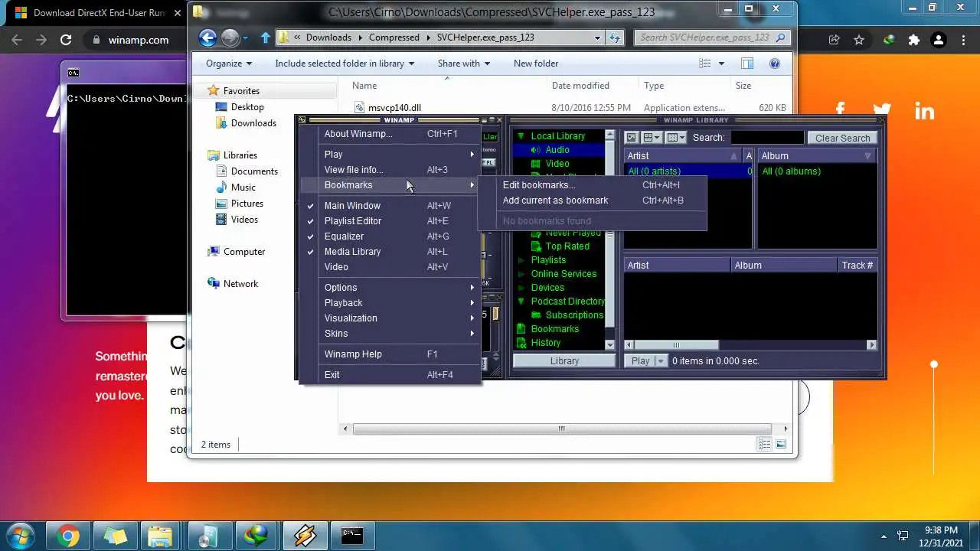Choose Winamp Help from the menu
The height and width of the screenshot is (551, 980).
tap(390, 354)
